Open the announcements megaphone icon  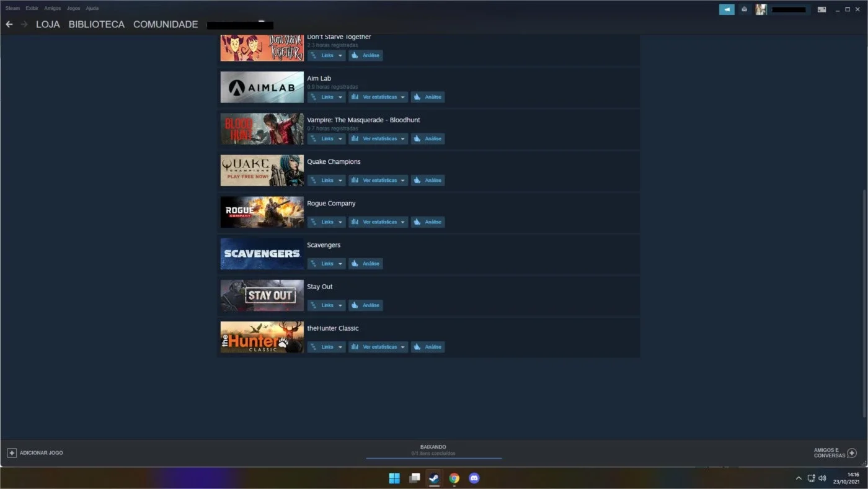(x=727, y=9)
